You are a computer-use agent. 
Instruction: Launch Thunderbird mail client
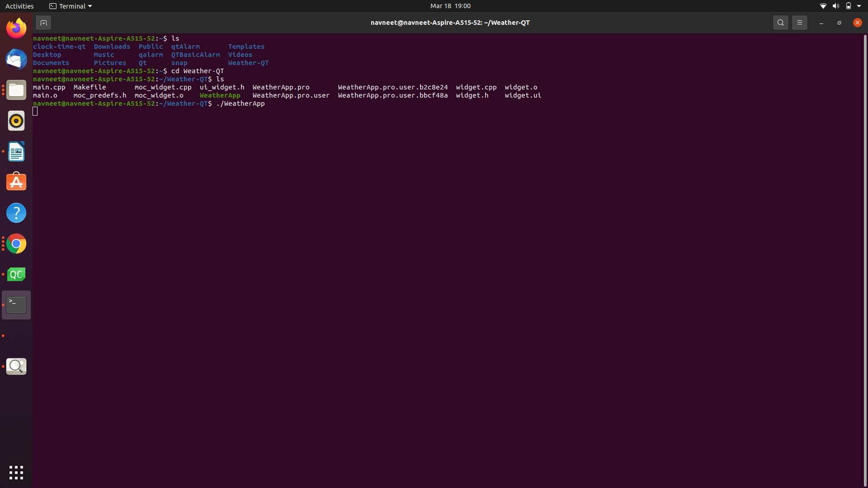click(x=16, y=59)
